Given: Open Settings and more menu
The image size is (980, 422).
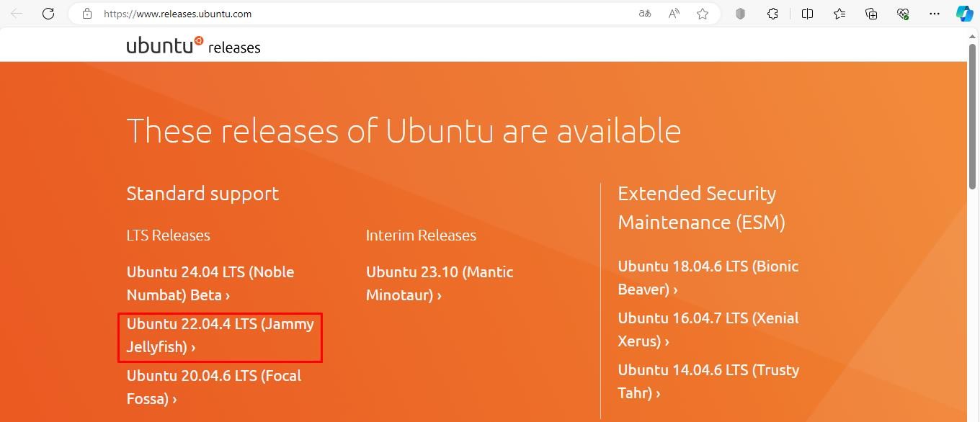Looking at the screenshot, I should pos(935,14).
